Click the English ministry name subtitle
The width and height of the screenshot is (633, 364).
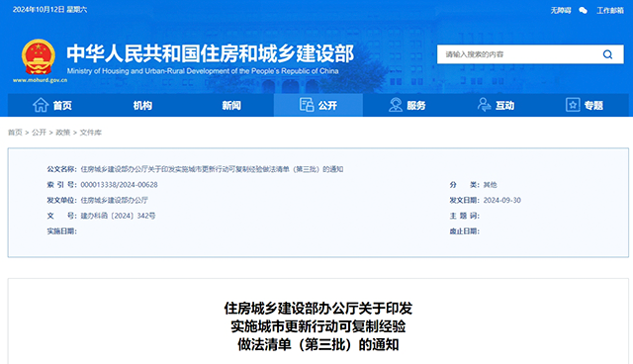[x=203, y=71]
